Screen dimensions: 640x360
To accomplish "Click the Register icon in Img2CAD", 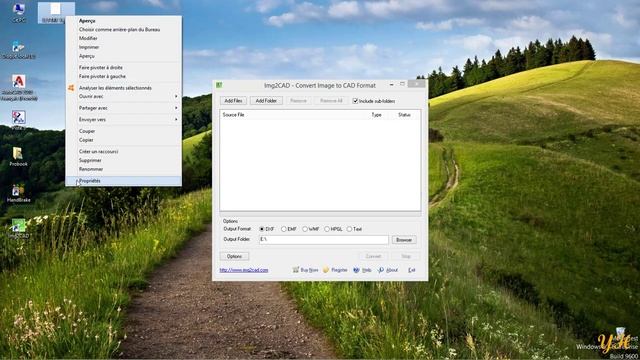I will coord(326,270).
